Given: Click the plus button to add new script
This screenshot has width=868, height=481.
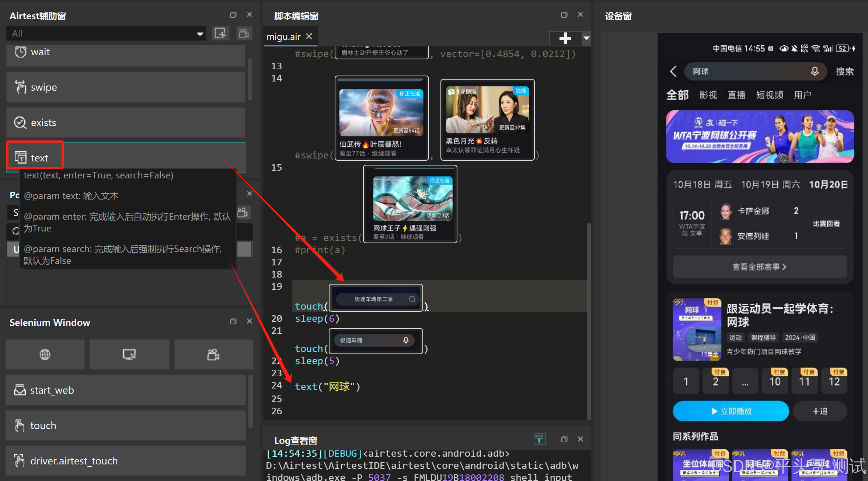Looking at the screenshot, I should coord(565,38).
